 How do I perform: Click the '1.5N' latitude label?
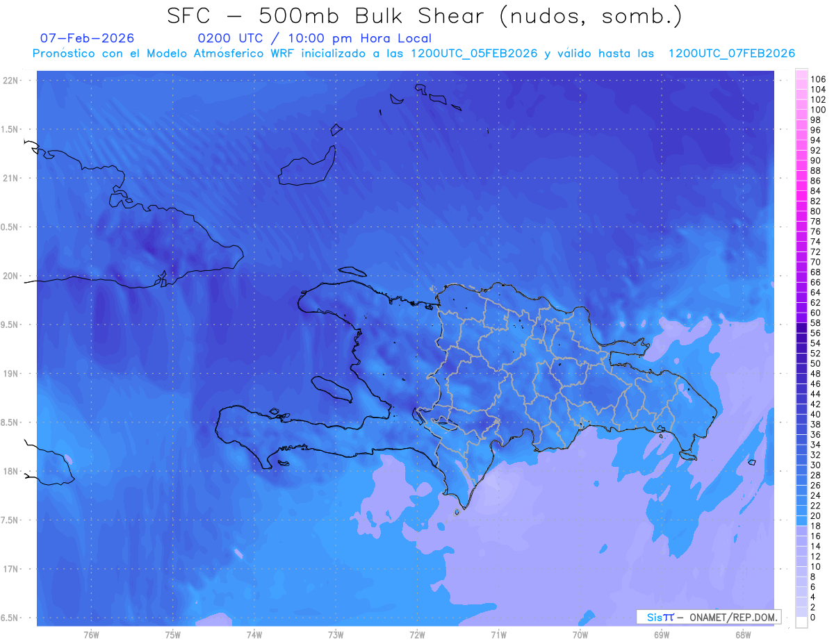coord(10,129)
